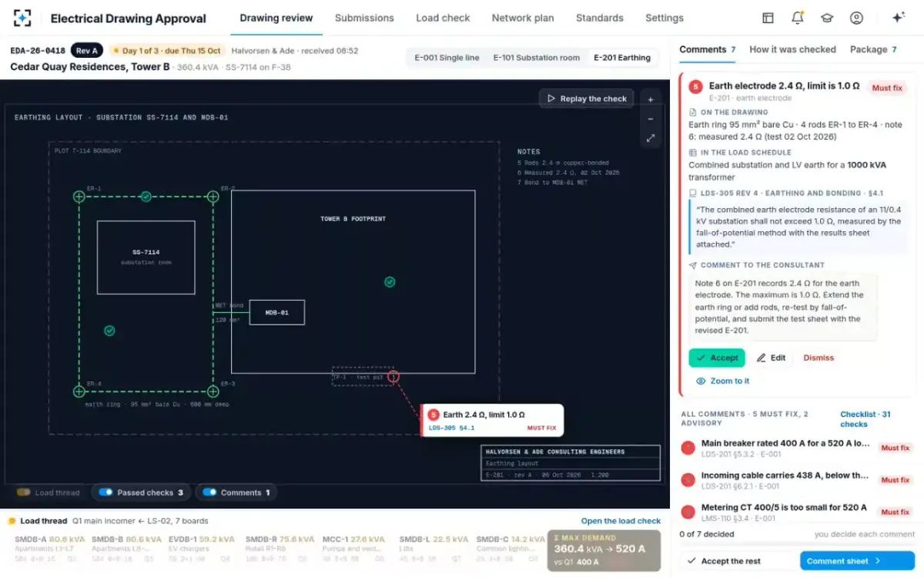Open the Package tab

pyautogui.click(x=873, y=49)
